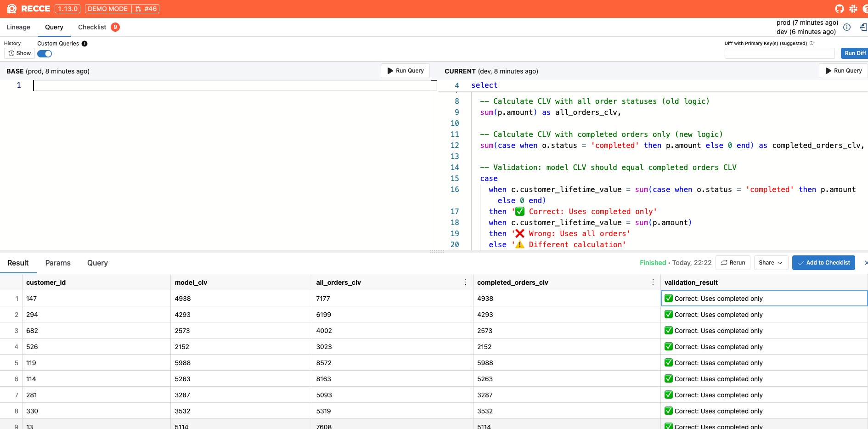Click validation result in row 1

(x=764, y=299)
